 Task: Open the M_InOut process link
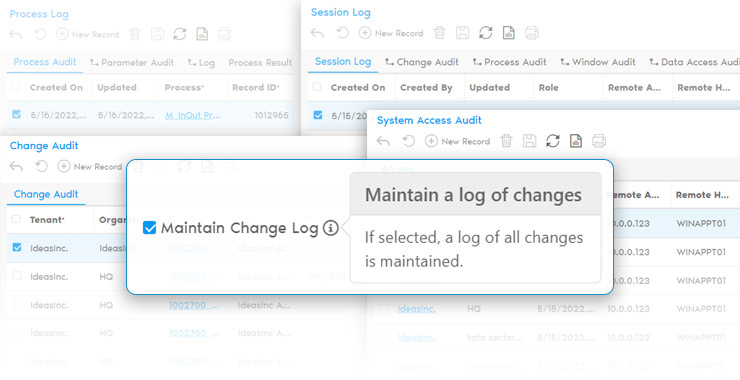(x=193, y=115)
